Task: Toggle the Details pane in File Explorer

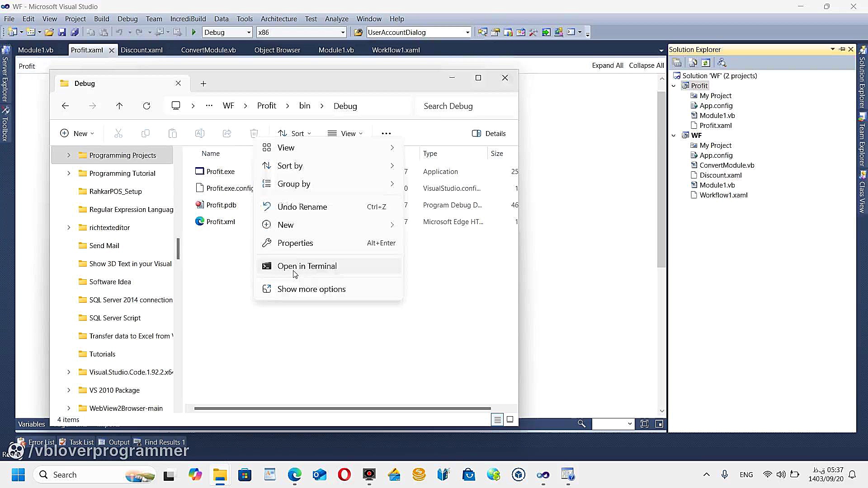Action: [489, 133]
